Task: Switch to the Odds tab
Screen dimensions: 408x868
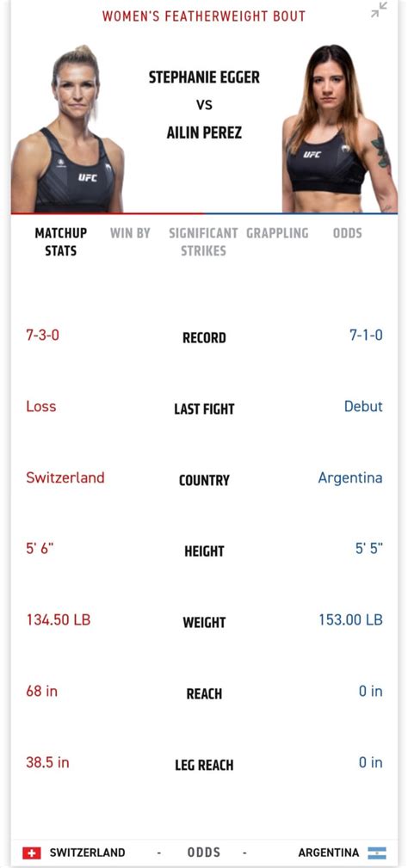Action: (x=347, y=233)
